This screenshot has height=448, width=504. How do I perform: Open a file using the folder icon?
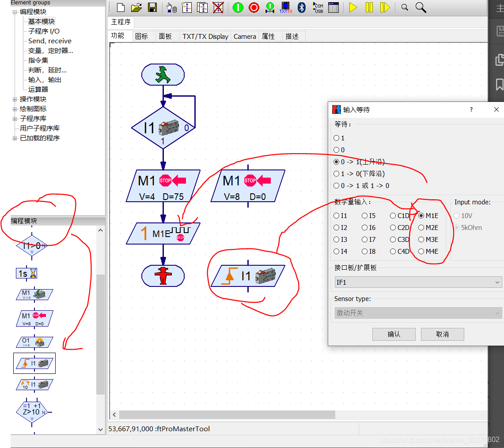[136, 8]
